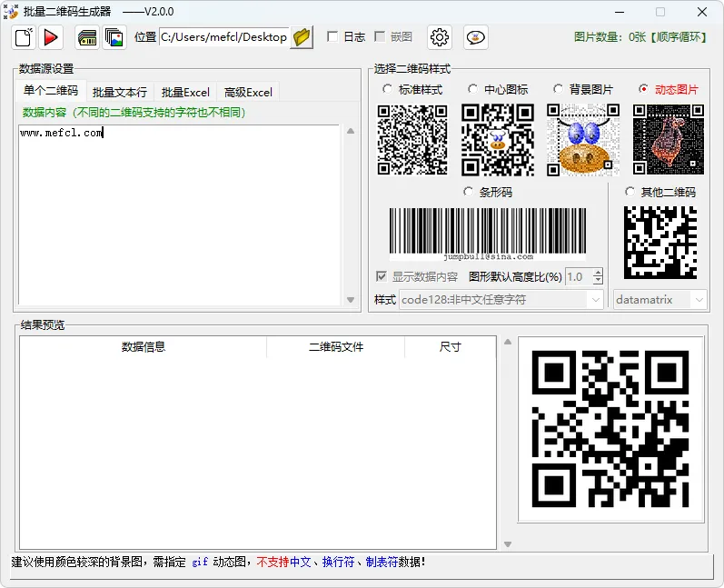
Task: Click the chat bubble feedback icon
Action: (x=475, y=37)
